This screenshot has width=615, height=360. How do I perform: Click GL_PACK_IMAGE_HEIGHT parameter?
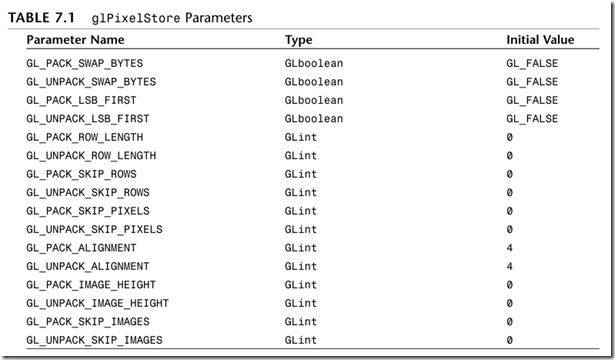point(91,284)
